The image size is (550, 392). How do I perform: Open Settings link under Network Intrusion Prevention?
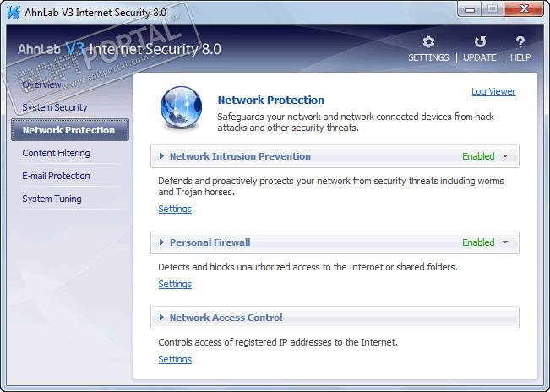[175, 209]
